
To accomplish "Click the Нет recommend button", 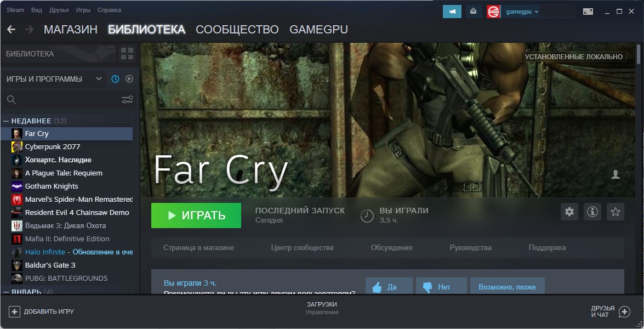I will (442, 286).
